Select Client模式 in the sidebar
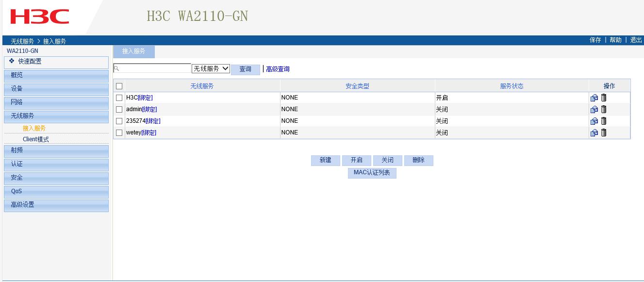Image resolution: width=644 pixels, height=282 pixels. pos(36,139)
